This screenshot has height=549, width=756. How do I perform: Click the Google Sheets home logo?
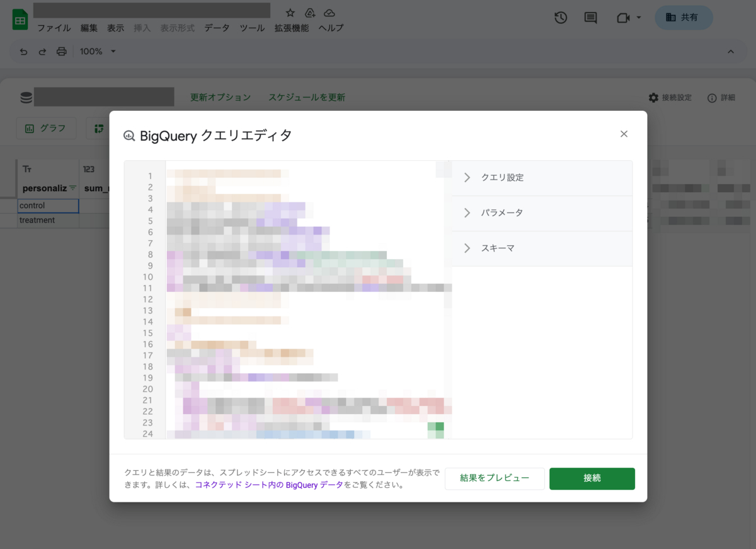[20, 20]
